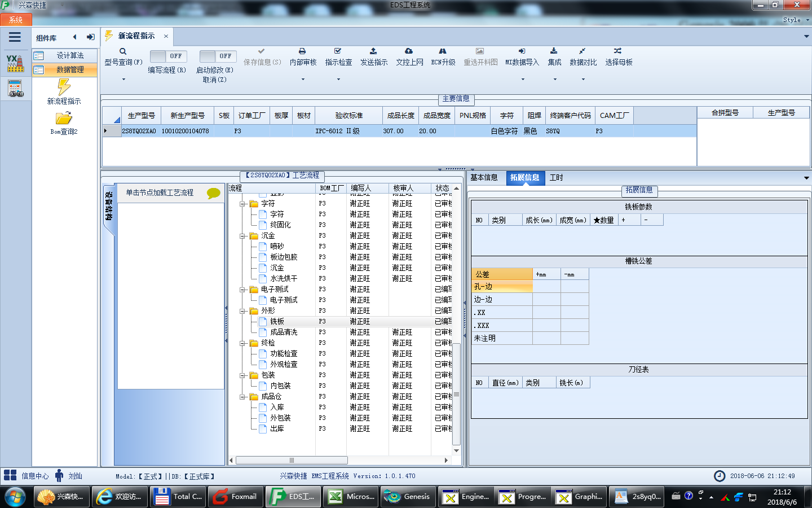Click the MI数据导入 import icon
This screenshot has width=812, height=508.
(522, 51)
